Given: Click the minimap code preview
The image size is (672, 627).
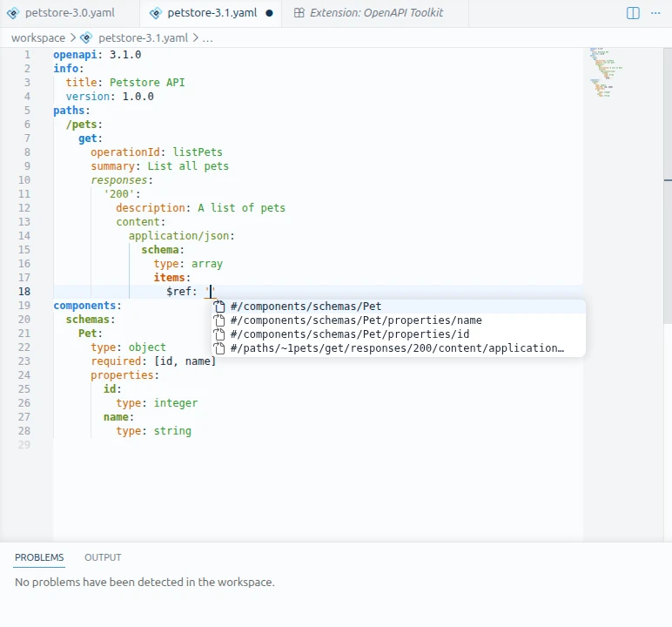Looking at the screenshot, I should click(605, 72).
